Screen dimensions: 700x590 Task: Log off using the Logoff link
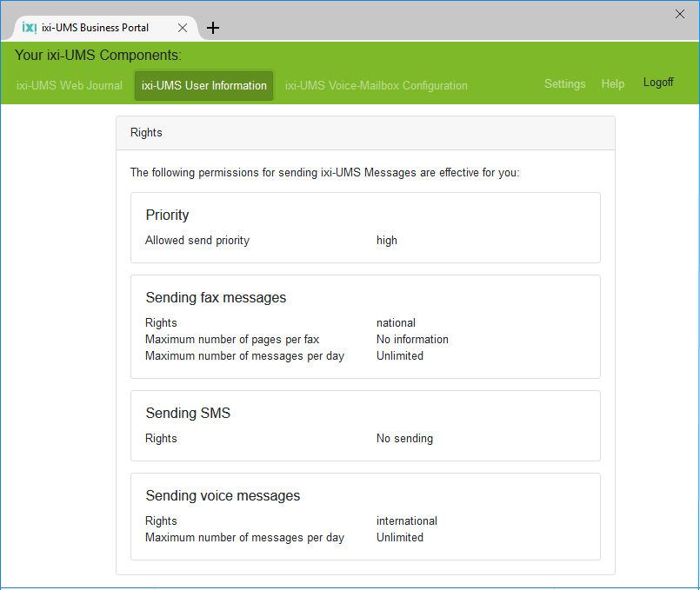point(658,83)
